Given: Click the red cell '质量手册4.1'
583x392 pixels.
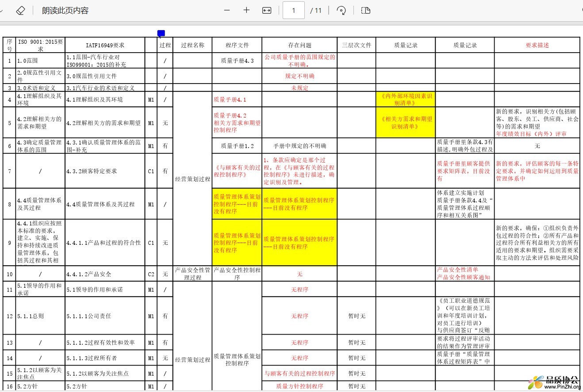Looking at the screenshot, I should click(x=237, y=99).
